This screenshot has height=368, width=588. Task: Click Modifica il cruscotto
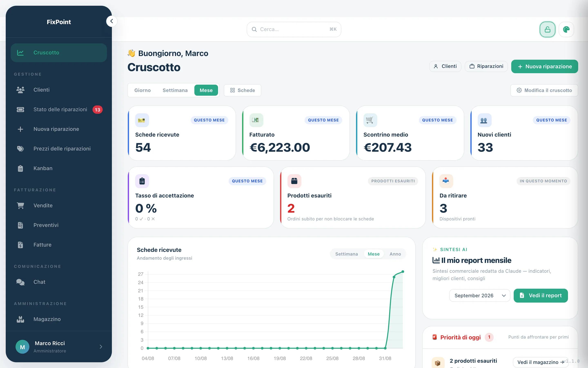544,90
